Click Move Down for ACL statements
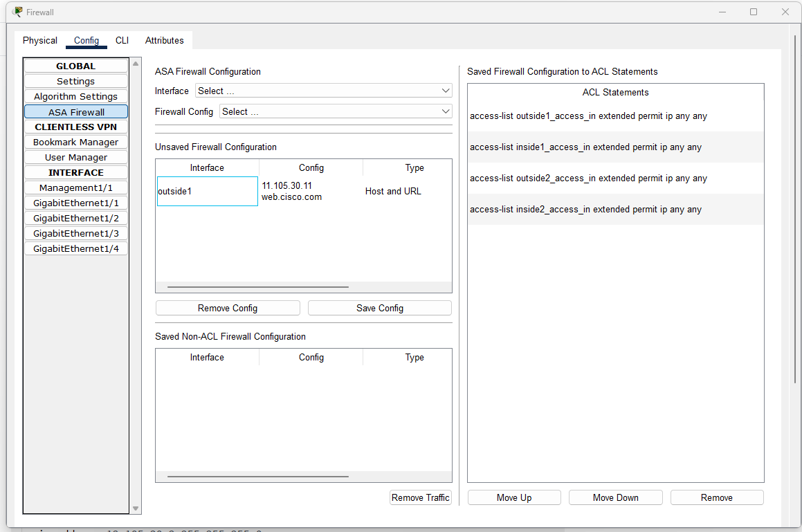Screen dimensions: 802x532 [x=615, y=497]
